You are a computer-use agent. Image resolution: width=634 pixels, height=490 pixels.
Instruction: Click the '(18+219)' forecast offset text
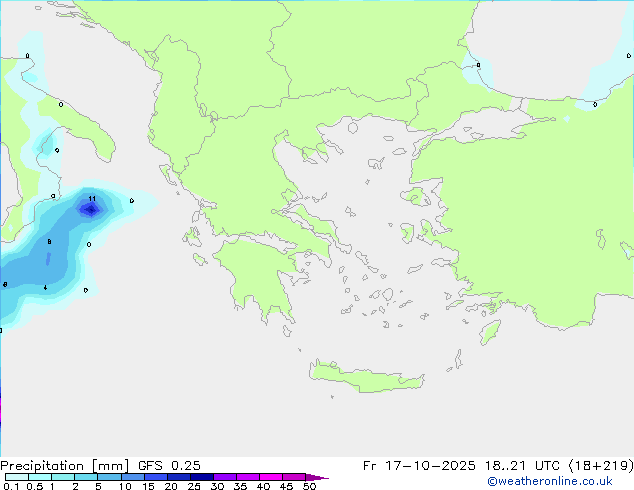tap(601, 466)
